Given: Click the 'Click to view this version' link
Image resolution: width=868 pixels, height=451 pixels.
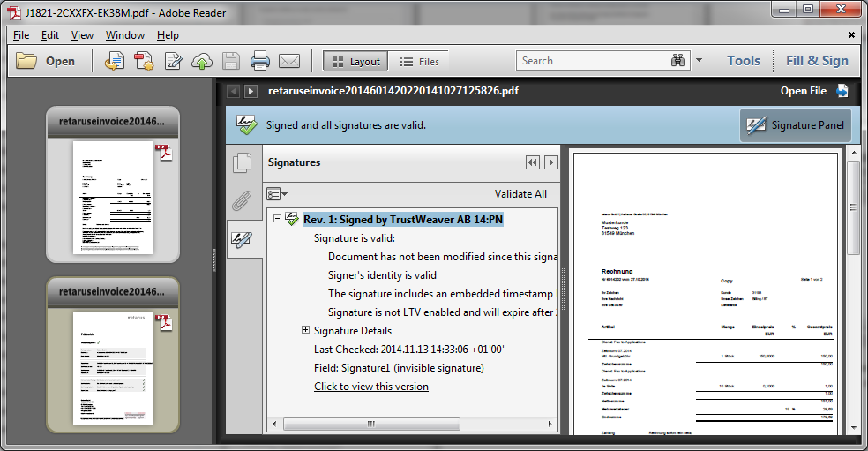Looking at the screenshot, I should point(371,387).
